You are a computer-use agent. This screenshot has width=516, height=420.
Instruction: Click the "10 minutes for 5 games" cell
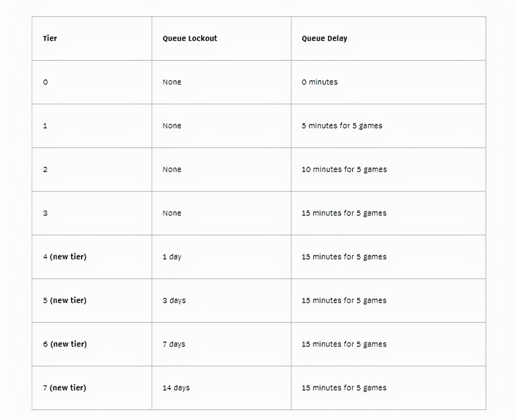coord(344,170)
